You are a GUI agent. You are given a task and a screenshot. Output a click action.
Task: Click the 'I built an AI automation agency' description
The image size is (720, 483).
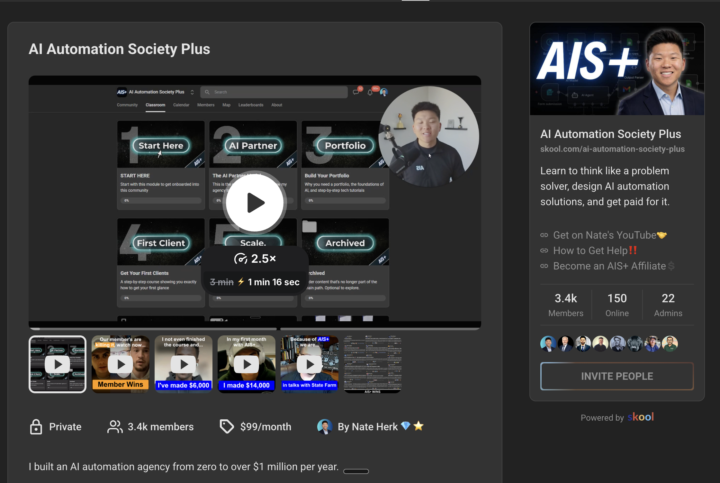click(183, 467)
